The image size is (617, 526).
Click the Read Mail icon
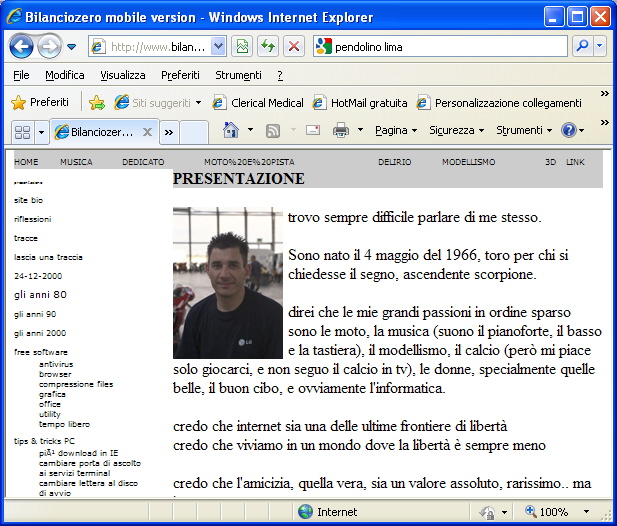(313, 130)
